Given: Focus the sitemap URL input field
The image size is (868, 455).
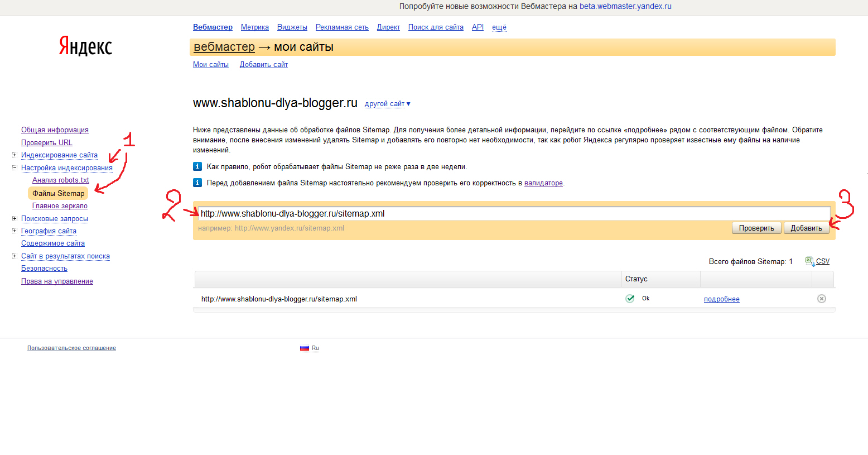Looking at the screenshot, I should click(x=514, y=213).
